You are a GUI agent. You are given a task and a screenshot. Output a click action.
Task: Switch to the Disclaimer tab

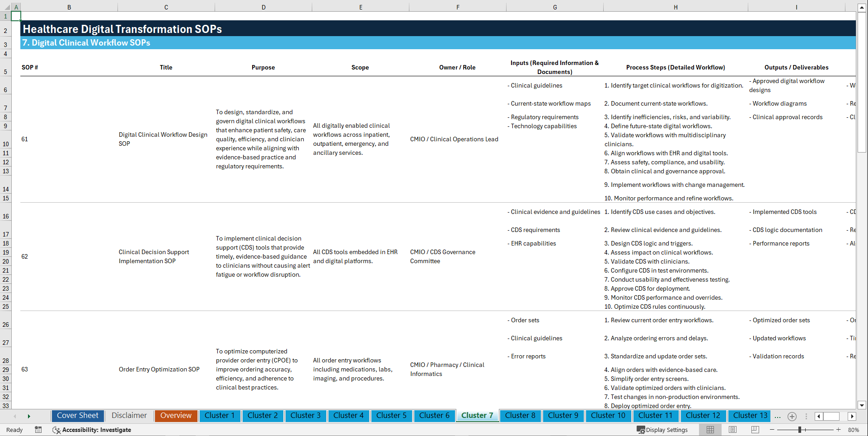129,415
